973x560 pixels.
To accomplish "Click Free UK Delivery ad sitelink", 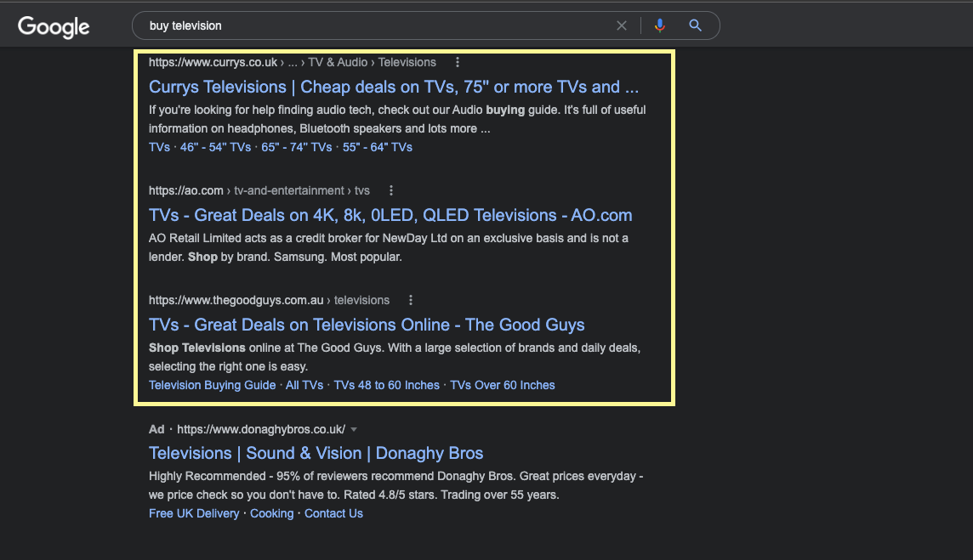I will pos(194,513).
